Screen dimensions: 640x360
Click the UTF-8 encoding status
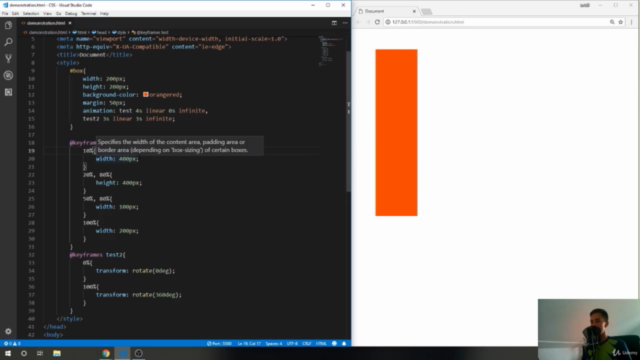(x=292, y=344)
